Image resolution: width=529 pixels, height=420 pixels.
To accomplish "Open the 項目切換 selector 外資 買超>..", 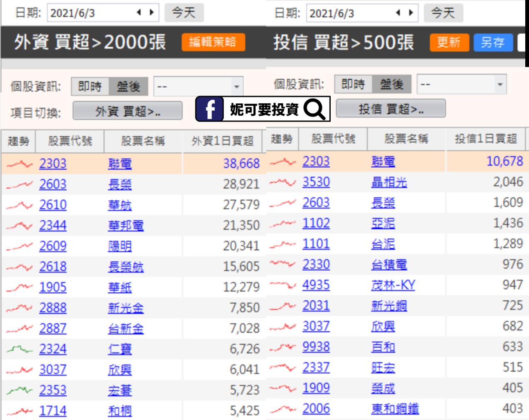I will point(127,112).
